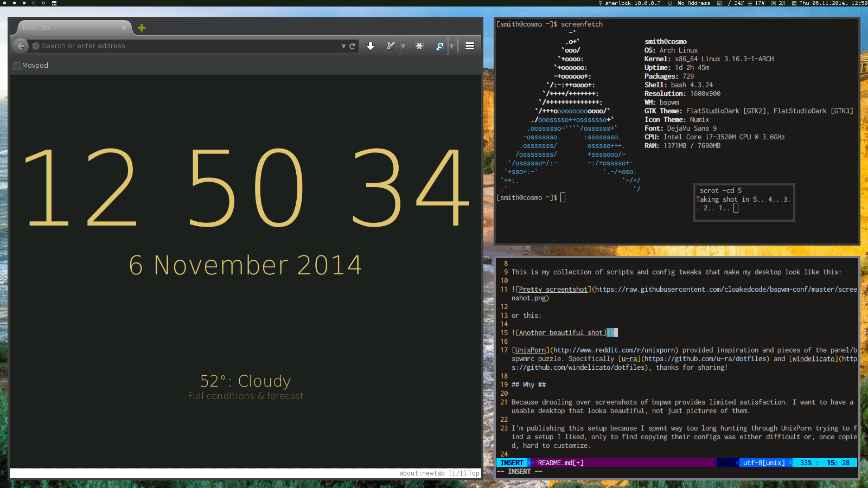The image size is (868, 488).
Task: Click the 15: 28 cursor position indicator
Action: [x=839, y=463]
